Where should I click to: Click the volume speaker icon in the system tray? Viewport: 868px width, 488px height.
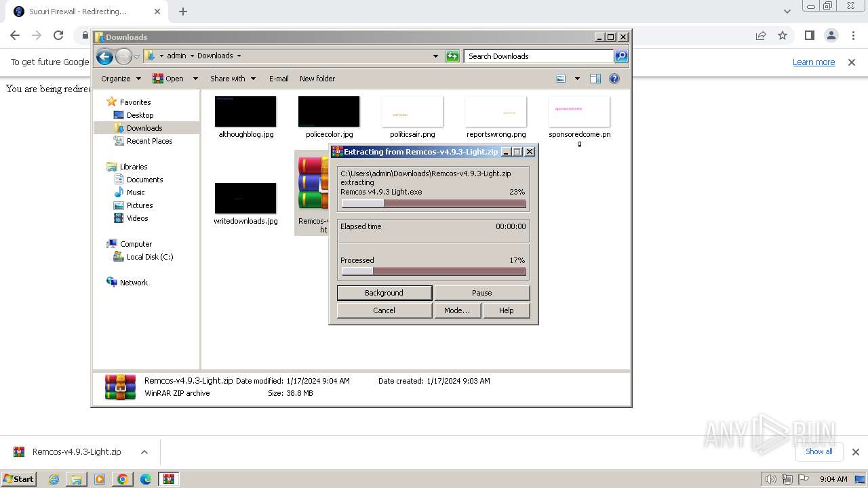770,479
